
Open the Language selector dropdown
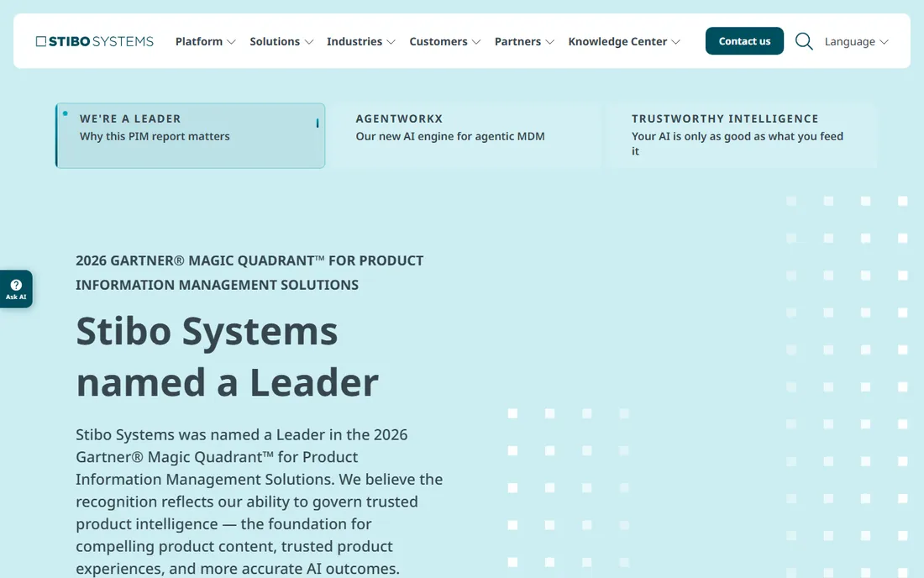(856, 41)
